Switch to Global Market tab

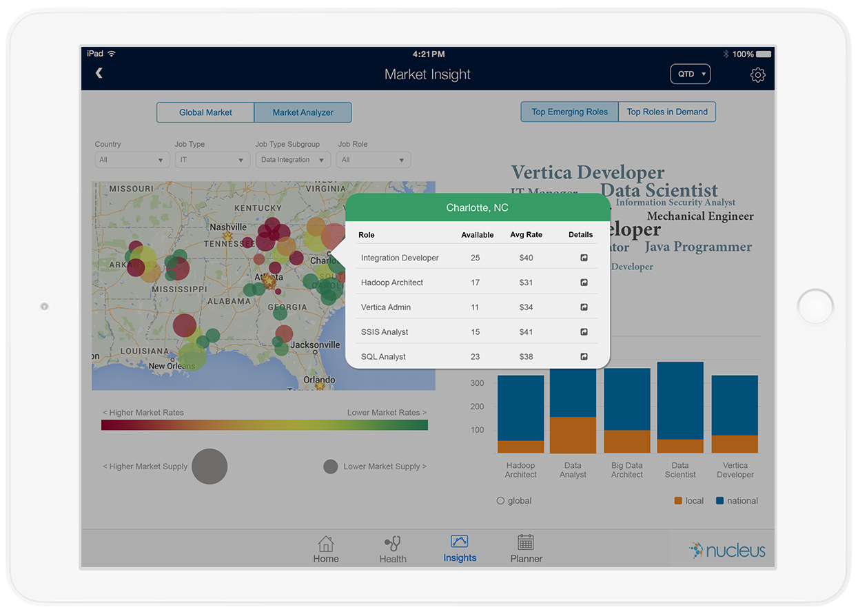point(205,112)
